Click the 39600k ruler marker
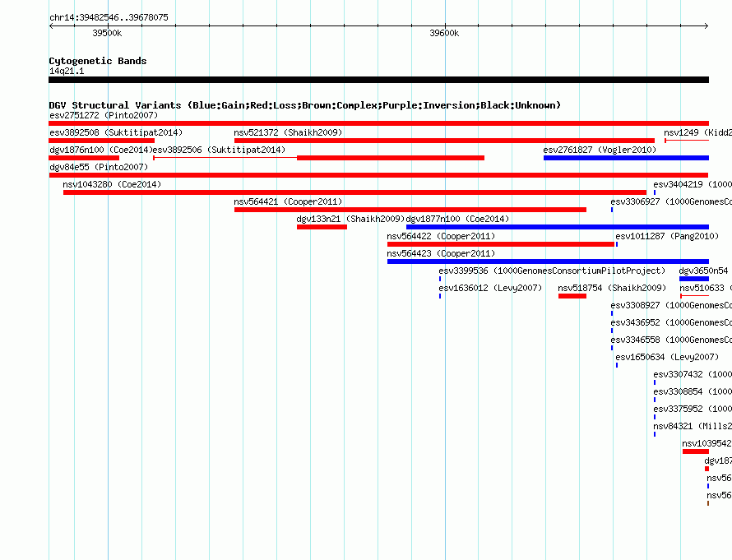 [444, 33]
